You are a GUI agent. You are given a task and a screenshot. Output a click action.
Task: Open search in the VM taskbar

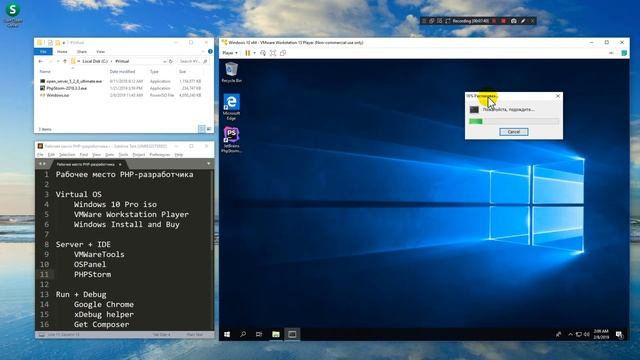243,334
